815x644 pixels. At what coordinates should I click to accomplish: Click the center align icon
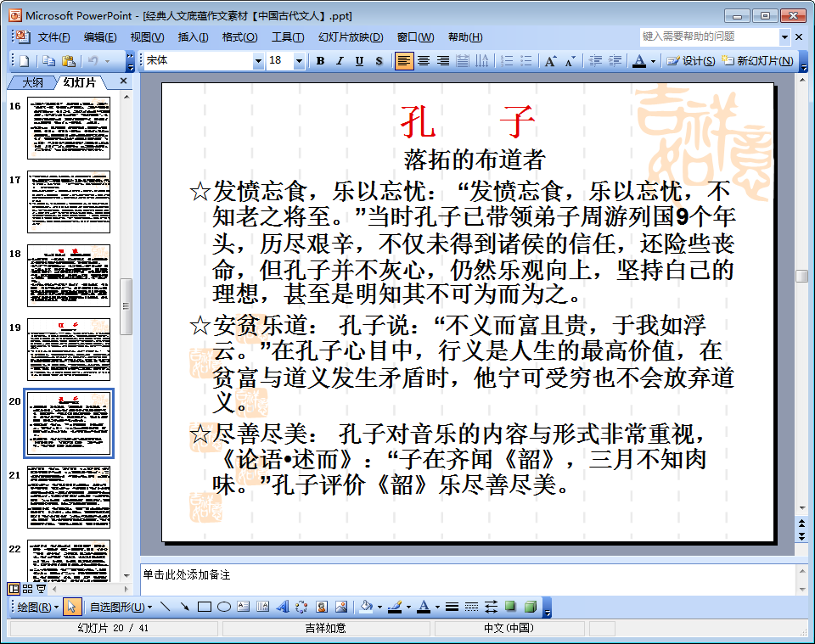pos(423,61)
